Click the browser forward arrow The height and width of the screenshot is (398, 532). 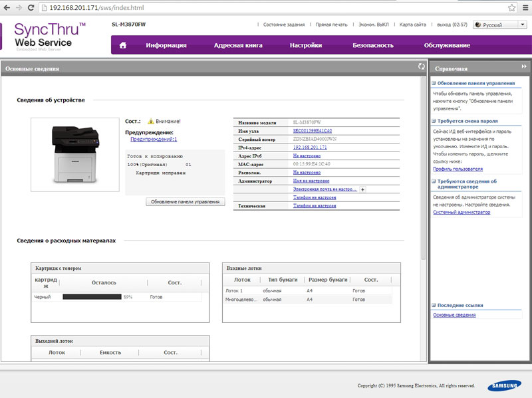click(x=19, y=7)
